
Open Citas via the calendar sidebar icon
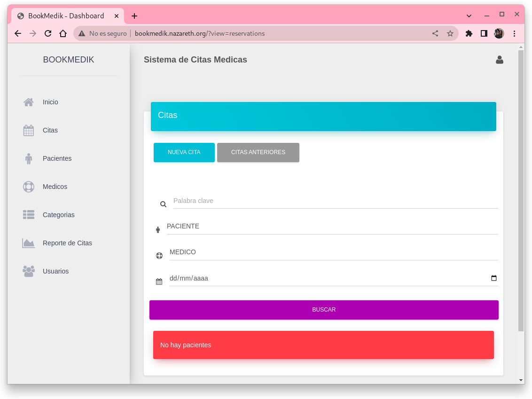(29, 130)
